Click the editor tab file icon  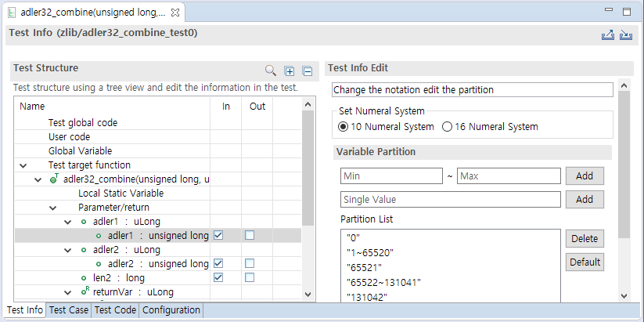click(12, 13)
